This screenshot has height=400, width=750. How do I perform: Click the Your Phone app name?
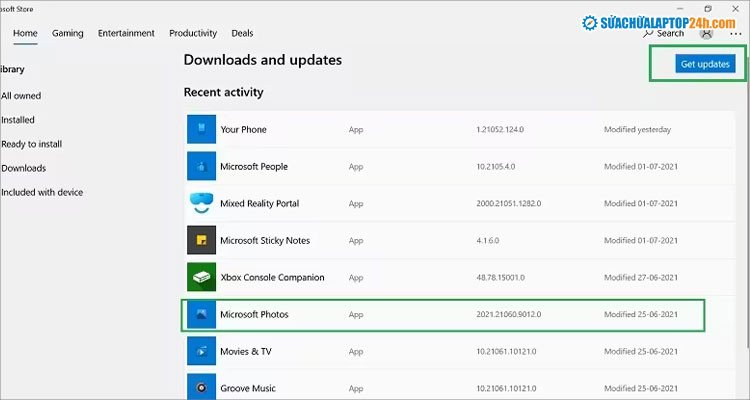click(x=243, y=129)
